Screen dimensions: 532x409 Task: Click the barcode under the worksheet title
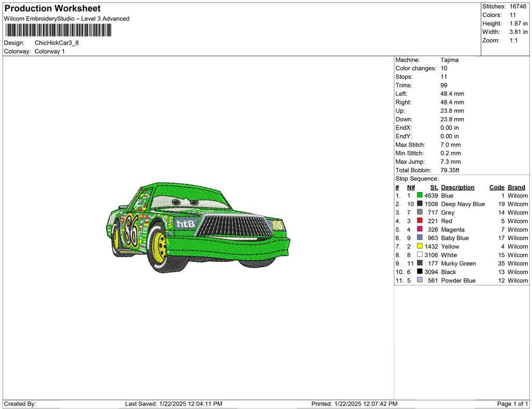pyautogui.click(x=58, y=31)
